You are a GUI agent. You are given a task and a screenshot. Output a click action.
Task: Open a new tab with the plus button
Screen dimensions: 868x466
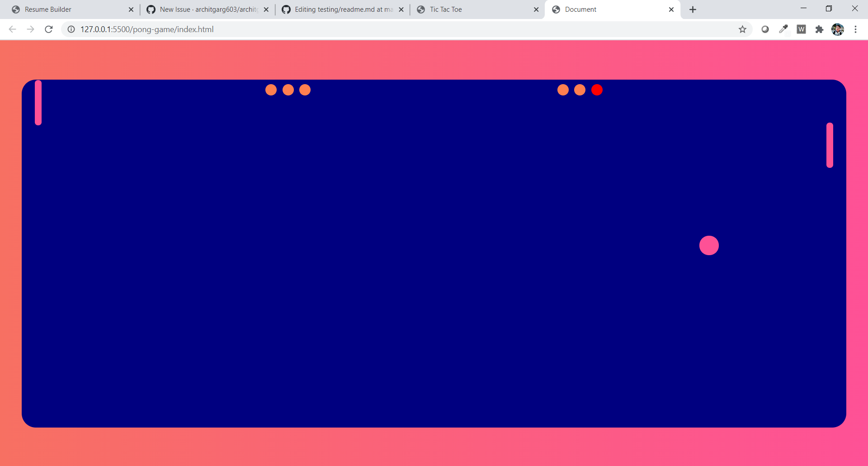coord(693,9)
